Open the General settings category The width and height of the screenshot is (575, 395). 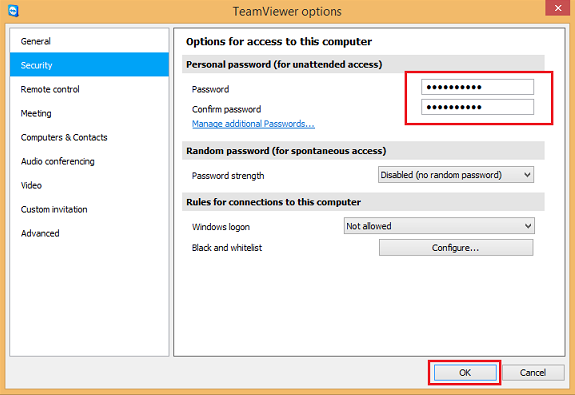pyautogui.click(x=89, y=41)
